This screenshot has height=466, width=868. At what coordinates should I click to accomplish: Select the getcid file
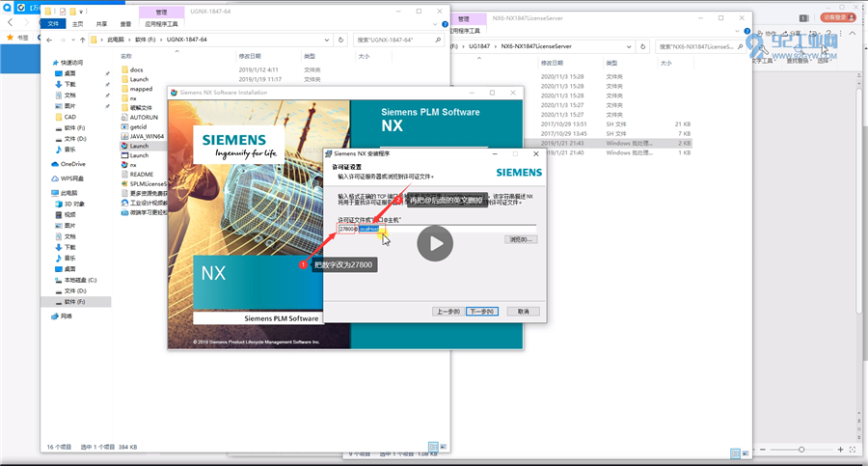coord(138,127)
